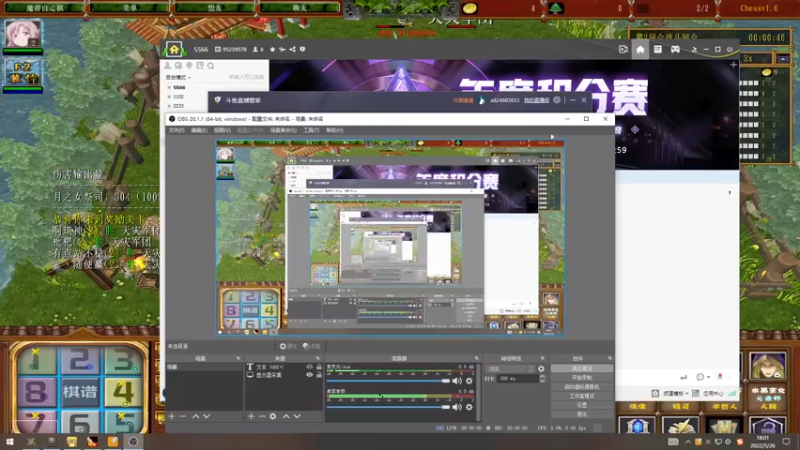The width and height of the screenshot is (800, 450).
Task: Select channel 5566 in YY channel list
Action: pos(179,87)
